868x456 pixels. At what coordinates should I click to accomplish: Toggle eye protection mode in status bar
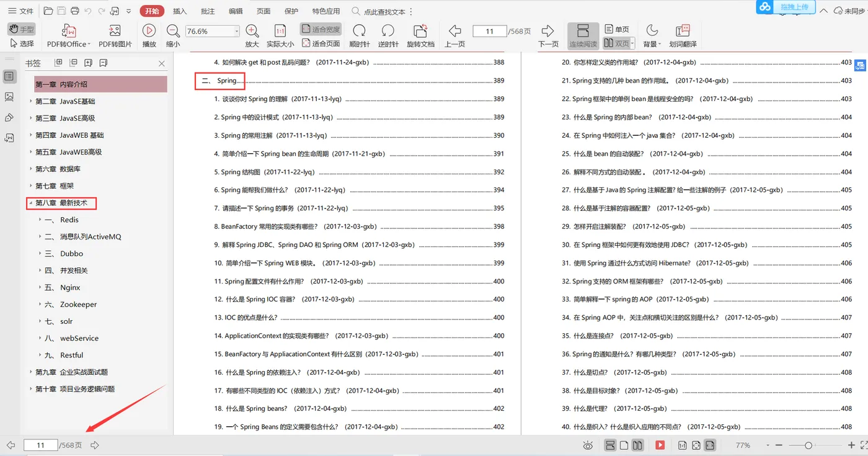588,445
